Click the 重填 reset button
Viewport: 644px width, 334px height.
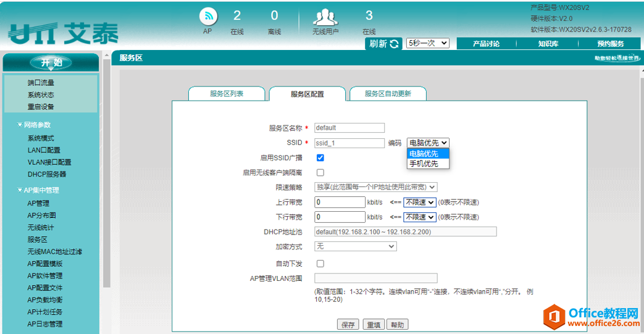(374, 325)
